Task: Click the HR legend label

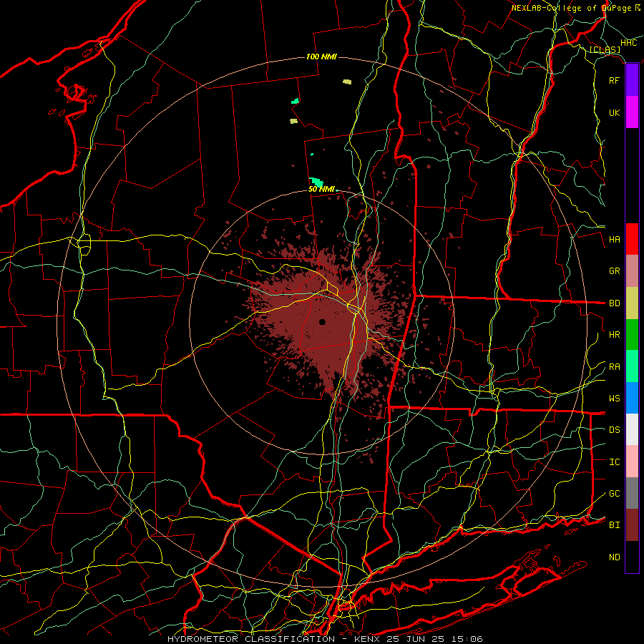Action: click(x=614, y=335)
